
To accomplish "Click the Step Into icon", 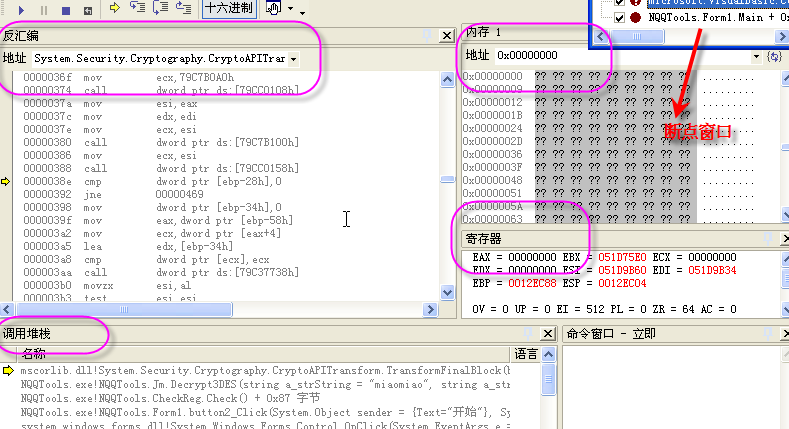I will pyautogui.click(x=137, y=9).
